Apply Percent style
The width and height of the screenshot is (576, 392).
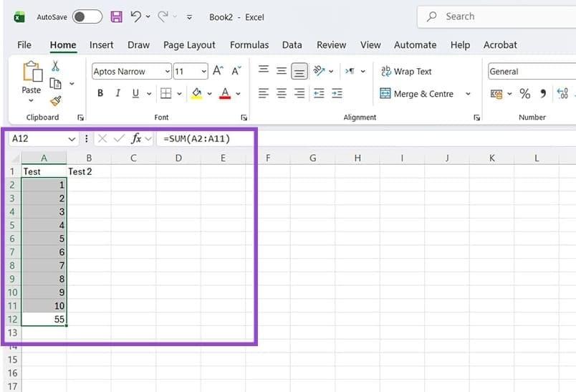click(x=525, y=94)
